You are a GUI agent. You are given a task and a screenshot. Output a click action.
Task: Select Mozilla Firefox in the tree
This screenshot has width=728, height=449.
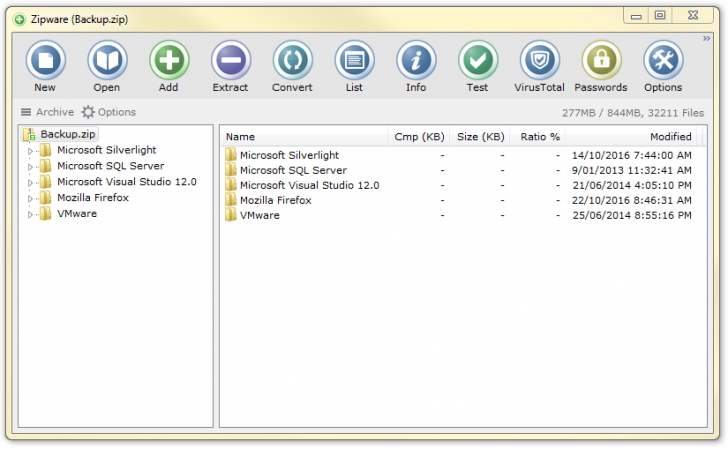93,198
